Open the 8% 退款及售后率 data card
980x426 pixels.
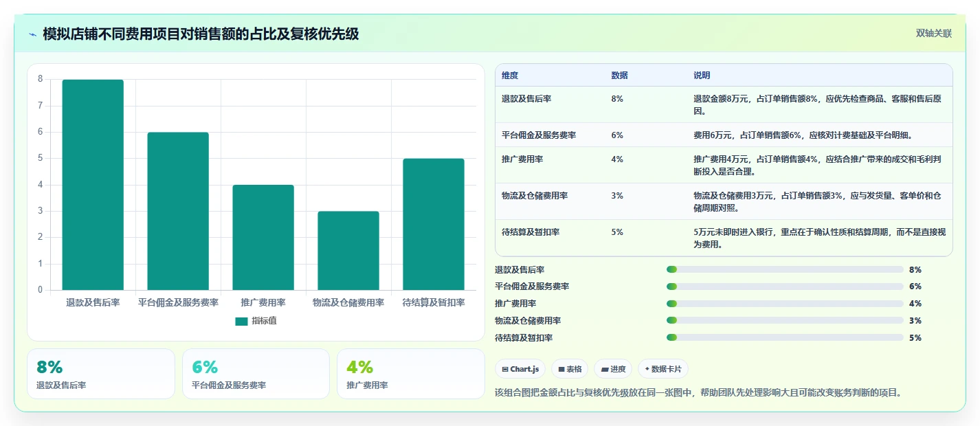click(101, 374)
